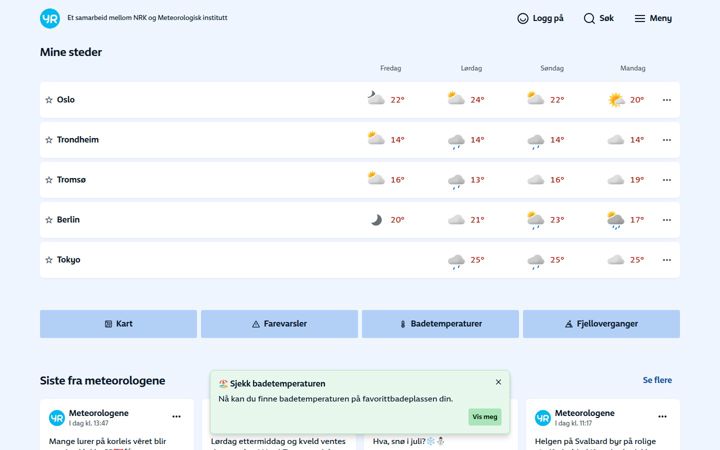Open options on first Meteorologene post
This screenshot has height=450, width=720.
(x=176, y=416)
